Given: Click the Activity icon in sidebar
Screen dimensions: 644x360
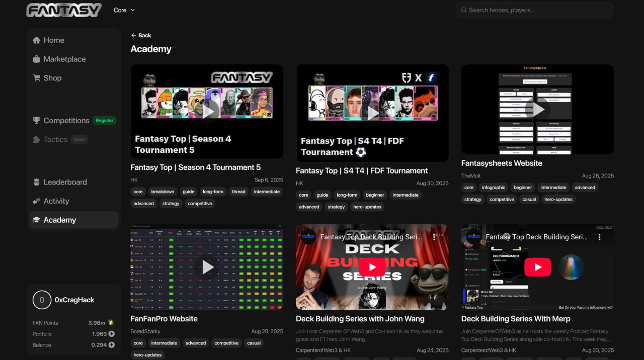Looking at the screenshot, I should 36,201.
